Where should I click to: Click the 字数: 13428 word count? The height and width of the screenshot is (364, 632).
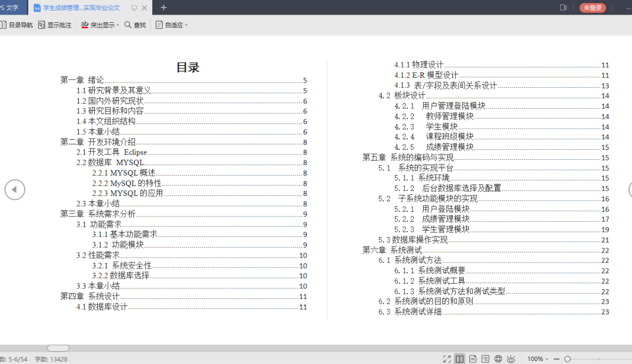(51, 359)
